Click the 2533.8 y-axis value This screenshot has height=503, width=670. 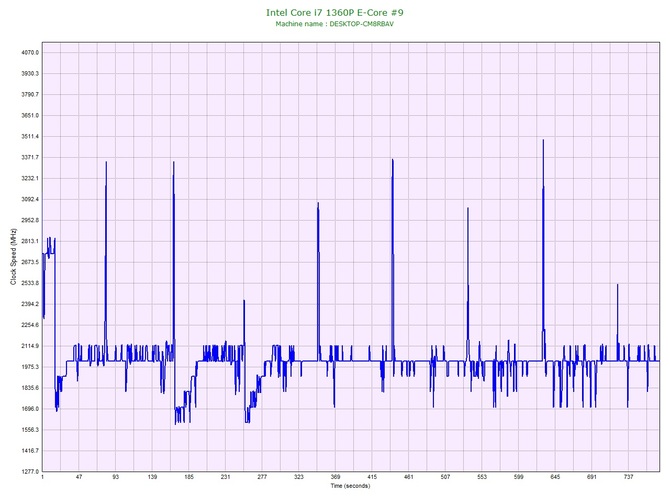pyautogui.click(x=30, y=283)
